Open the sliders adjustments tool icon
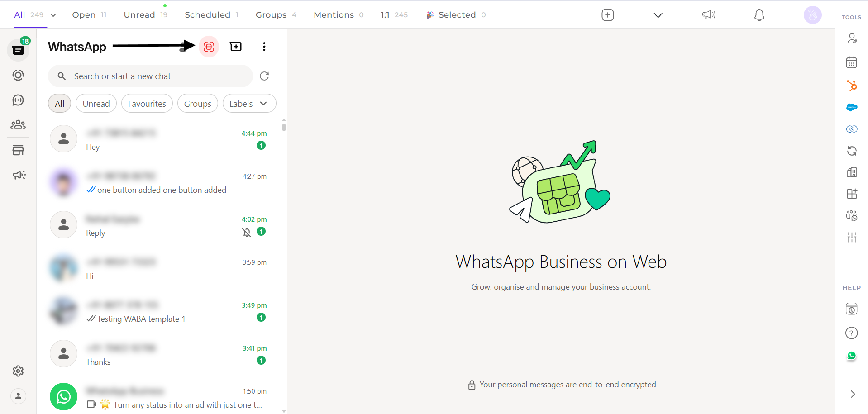 852,237
